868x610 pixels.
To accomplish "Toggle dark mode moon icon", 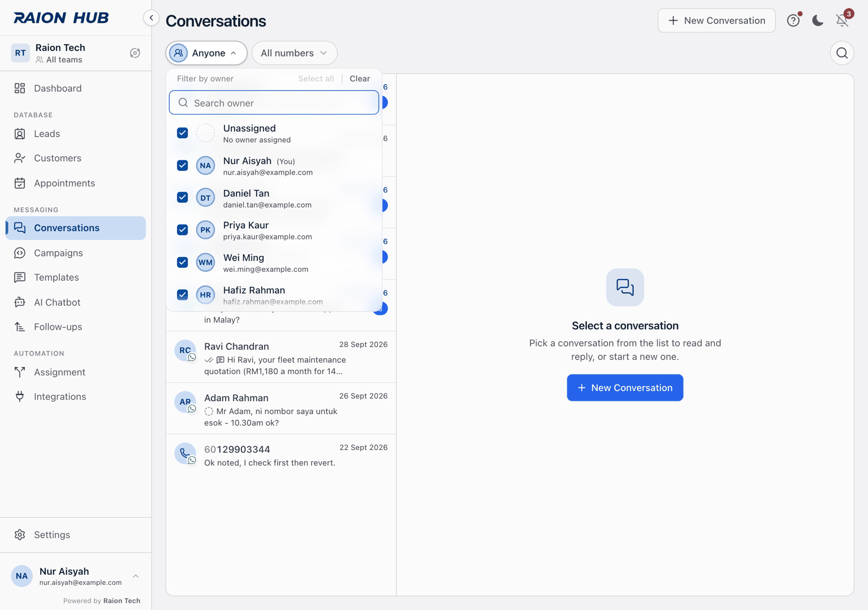I will pyautogui.click(x=818, y=21).
